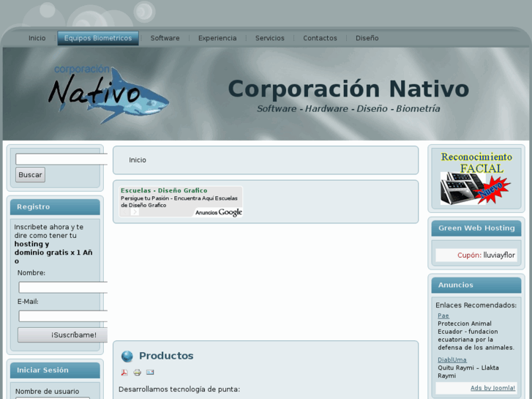The width and height of the screenshot is (532, 399).
Task: Focus the search text field
Action: pos(61,160)
